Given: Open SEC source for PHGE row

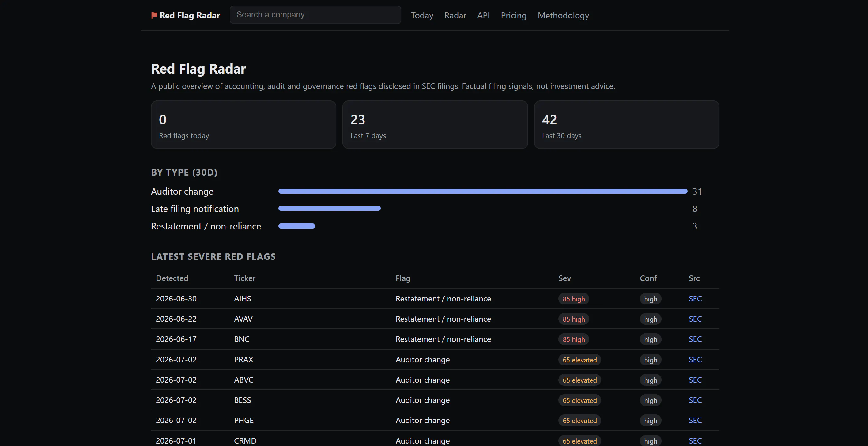Looking at the screenshot, I should [695, 420].
